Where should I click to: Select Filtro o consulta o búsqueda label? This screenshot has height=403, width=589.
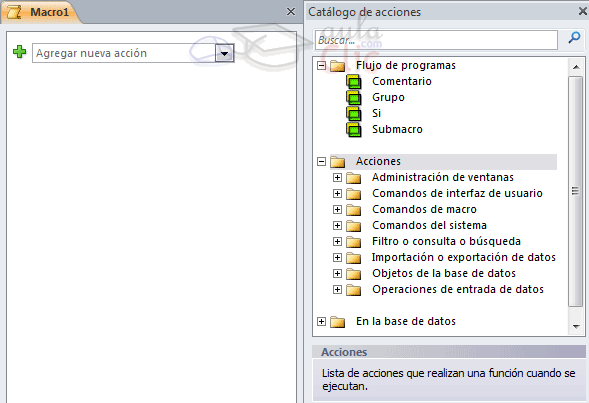[446, 241]
